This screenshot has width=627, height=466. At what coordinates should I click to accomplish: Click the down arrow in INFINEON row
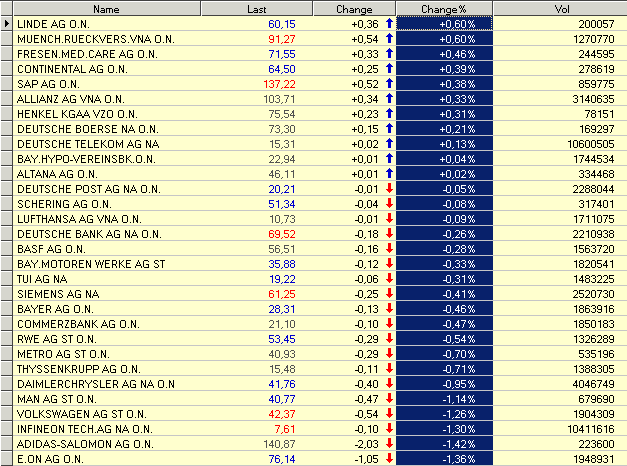[x=389, y=429]
